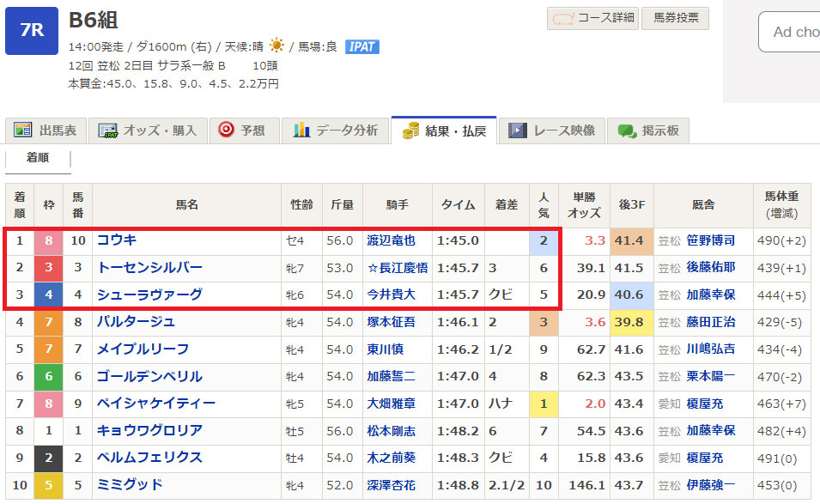This screenshot has width=820, height=504.
Task: Click the green speech bubble icon for 掲示板
Action: (627, 131)
